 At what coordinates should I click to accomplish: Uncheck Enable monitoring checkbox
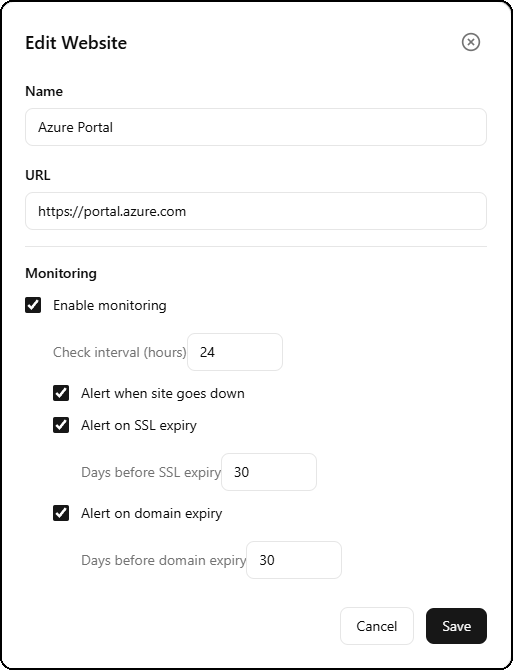(x=33, y=305)
